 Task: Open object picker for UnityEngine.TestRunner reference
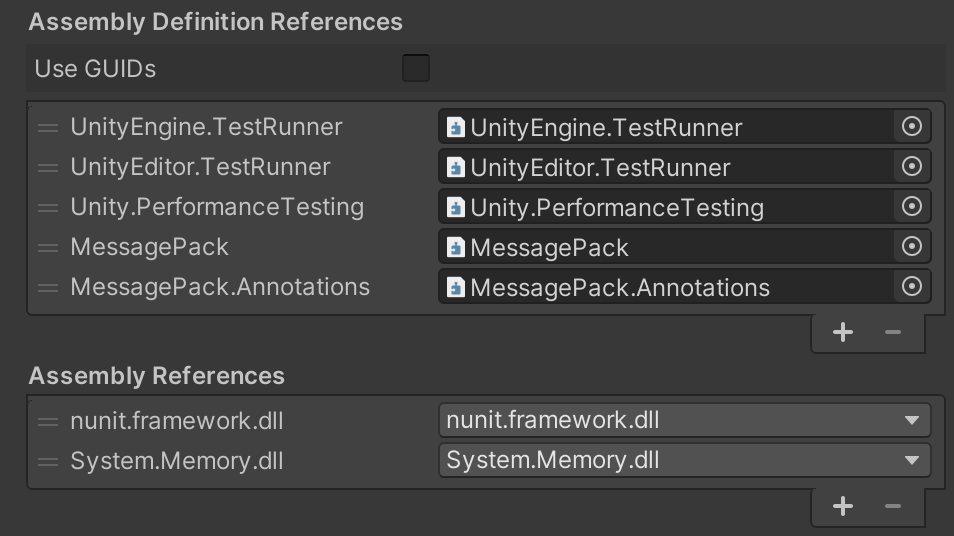coord(911,127)
